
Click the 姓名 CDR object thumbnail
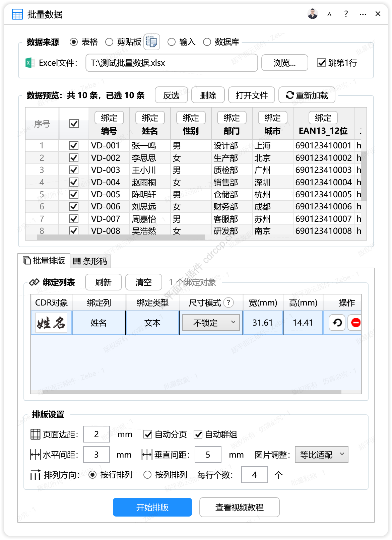[51, 323]
